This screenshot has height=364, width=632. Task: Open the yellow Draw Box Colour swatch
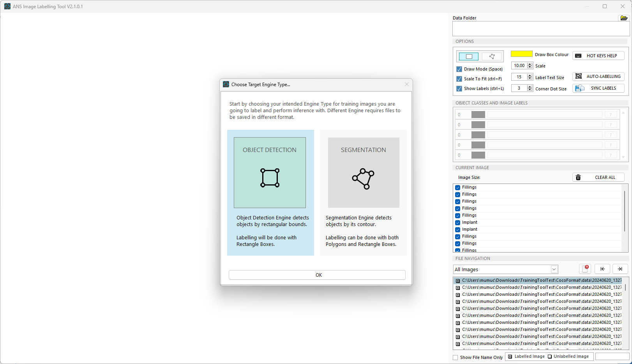(x=521, y=54)
